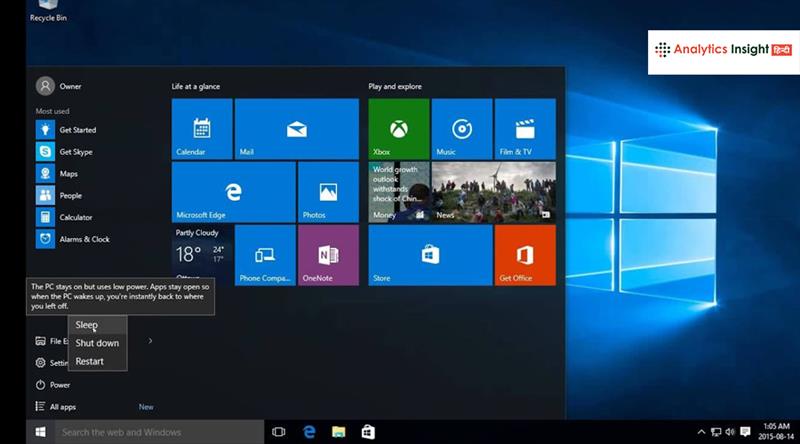800x444 pixels.
Task: Open Owner user account menu
Action: tap(58, 86)
